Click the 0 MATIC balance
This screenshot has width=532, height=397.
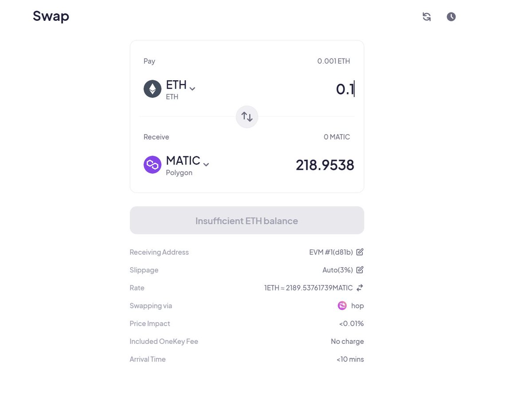[x=337, y=137]
